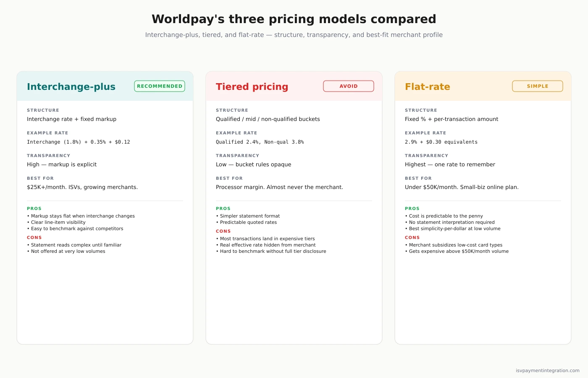Click the PROS label in the Interchange-plus card
This screenshot has width=588, height=378.
click(x=34, y=209)
